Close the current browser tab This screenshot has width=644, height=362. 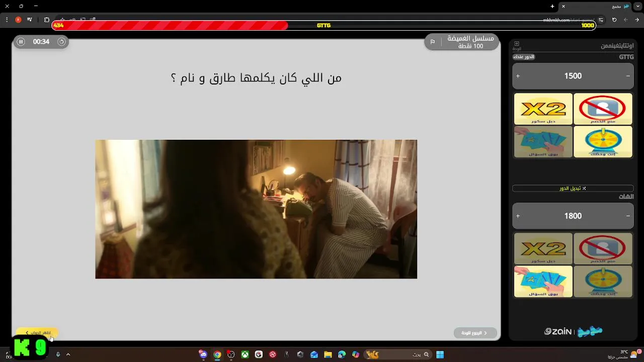(563, 6)
